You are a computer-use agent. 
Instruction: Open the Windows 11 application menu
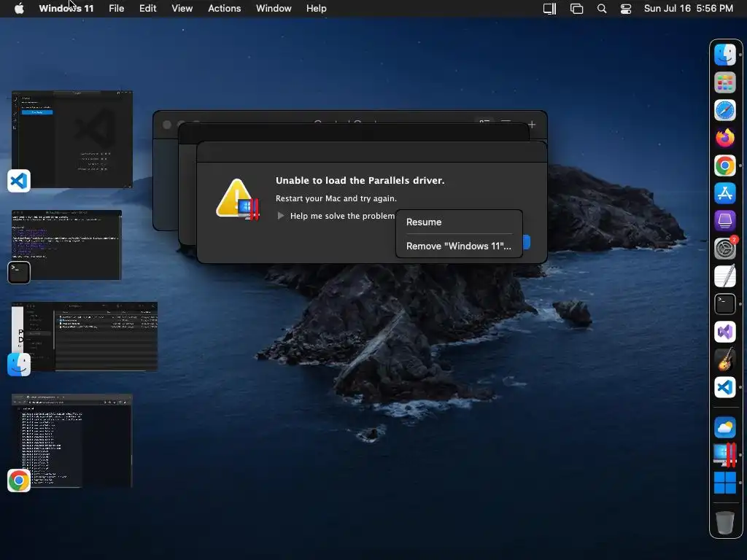pos(66,9)
